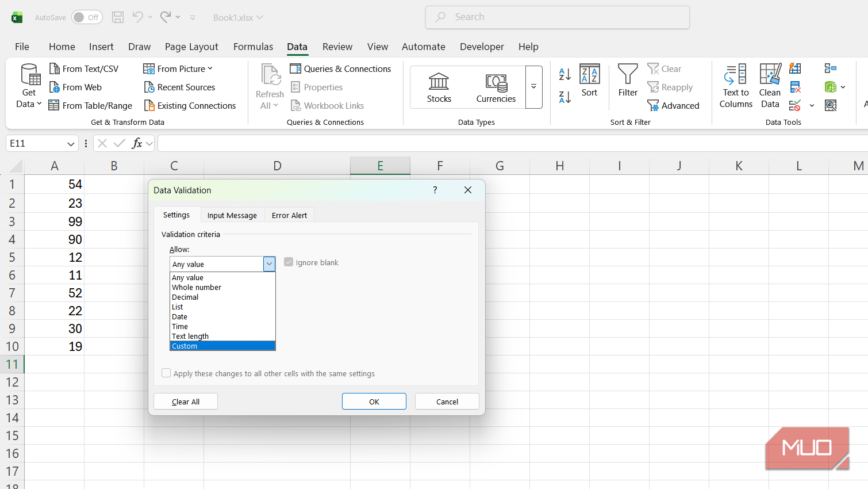
Task: Click OK in Data Validation dialog
Action: [374, 402]
